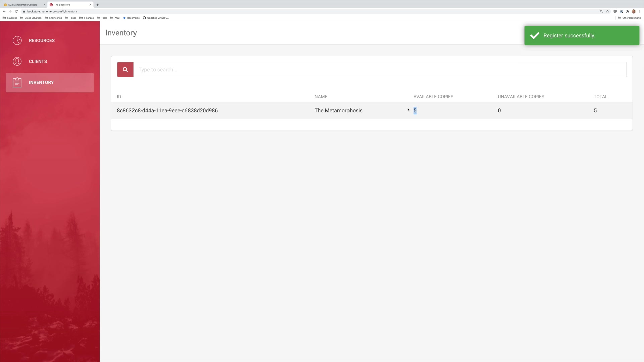
Task: Reload the page with refresh icon
Action: pos(16,11)
